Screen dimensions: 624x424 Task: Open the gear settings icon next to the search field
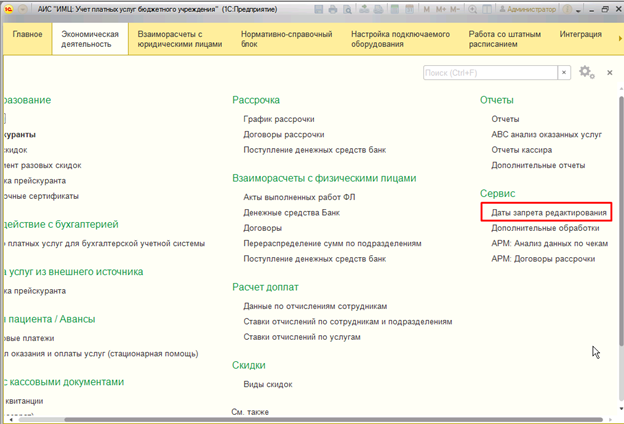tap(585, 72)
